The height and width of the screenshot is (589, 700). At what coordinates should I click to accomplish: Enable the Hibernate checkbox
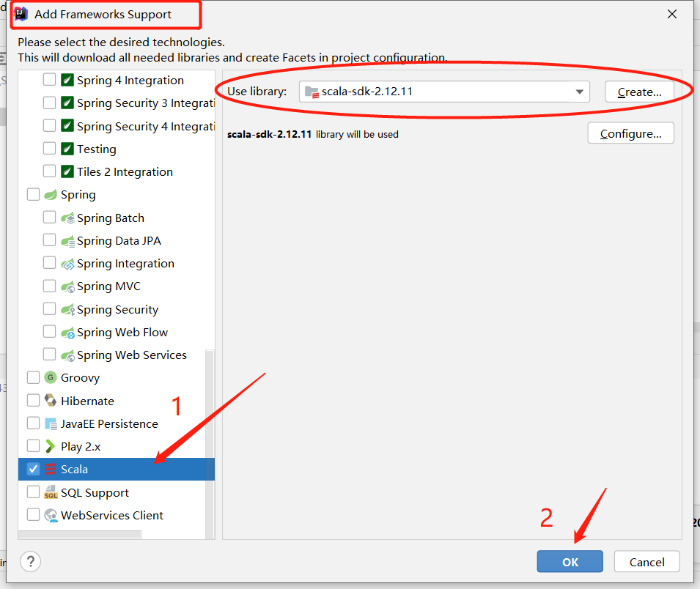[34, 400]
